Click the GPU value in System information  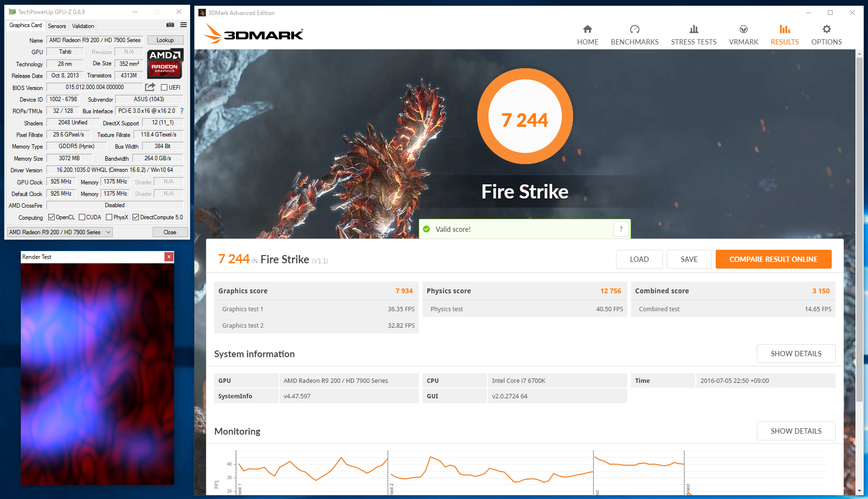[349, 380]
